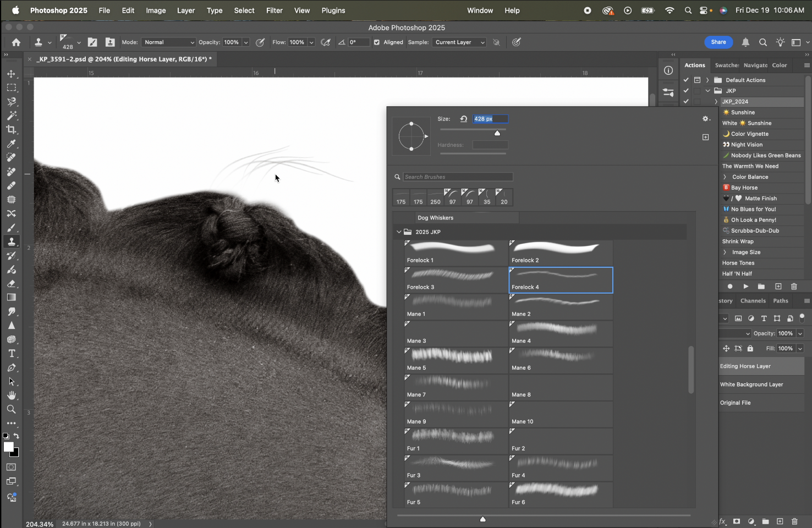
Task: Choose the Horizontal Type tool
Action: coord(11,354)
